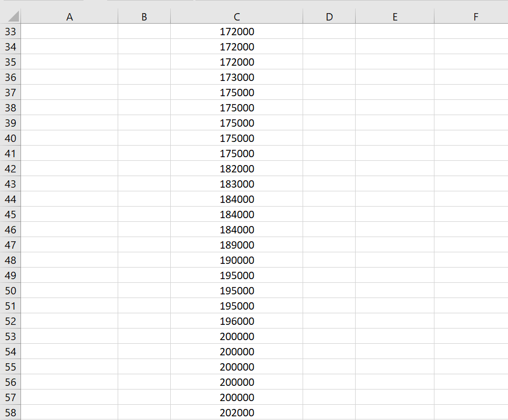The image size is (508, 420).
Task: Select row header 33
Action: coord(11,32)
